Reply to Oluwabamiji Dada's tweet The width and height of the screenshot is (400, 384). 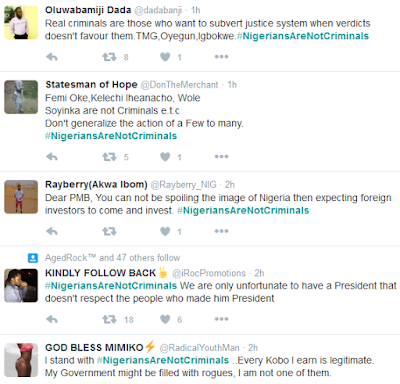(52, 57)
